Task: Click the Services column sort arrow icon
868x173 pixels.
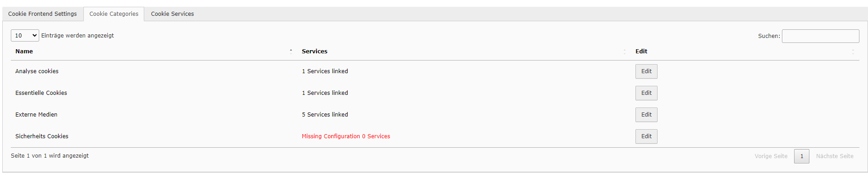Action: point(625,51)
